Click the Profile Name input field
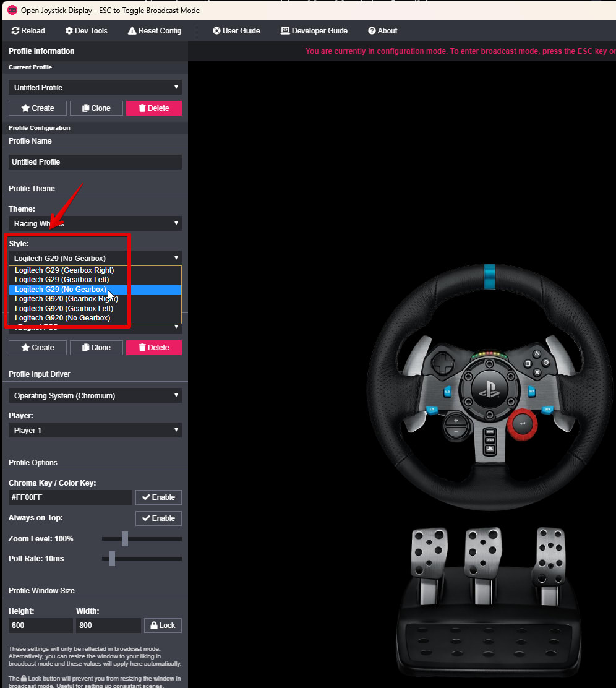Viewport: 616px width, 688px height. 95,162
